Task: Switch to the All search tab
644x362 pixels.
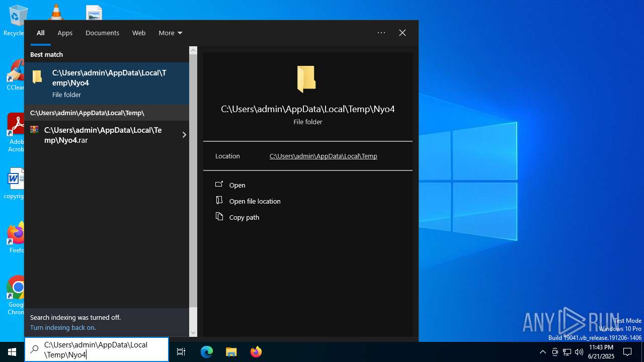Action: pos(40,33)
